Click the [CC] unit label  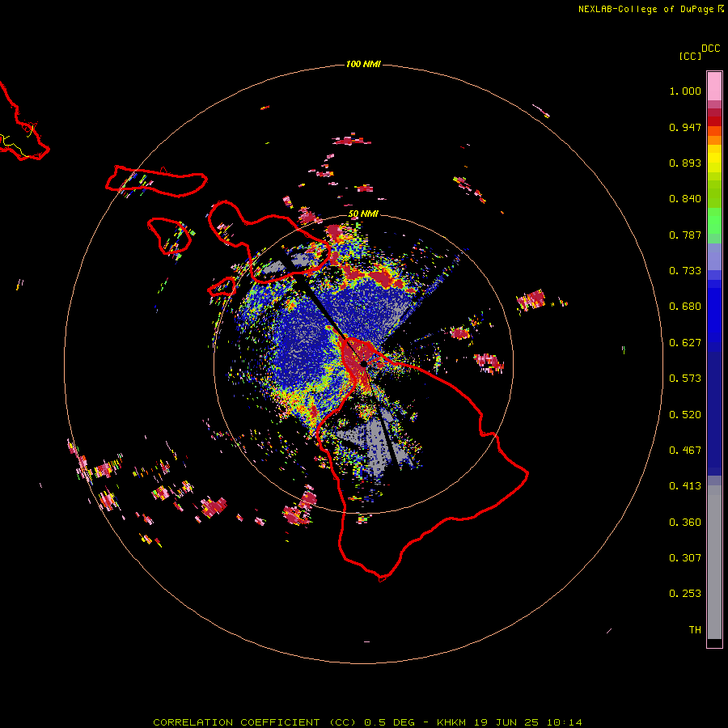point(690,56)
